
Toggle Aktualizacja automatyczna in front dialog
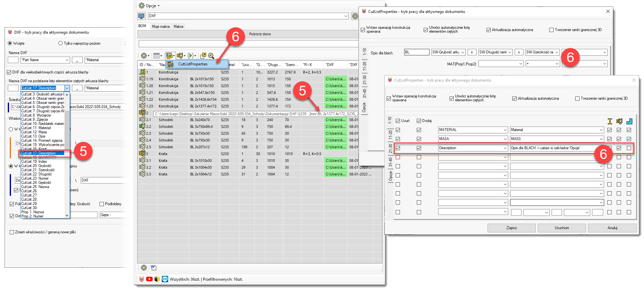point(514,98)
